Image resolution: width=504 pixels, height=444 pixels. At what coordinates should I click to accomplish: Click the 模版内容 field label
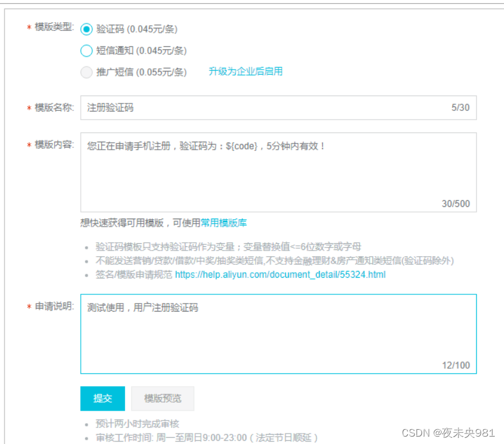(x=54, y=145)
